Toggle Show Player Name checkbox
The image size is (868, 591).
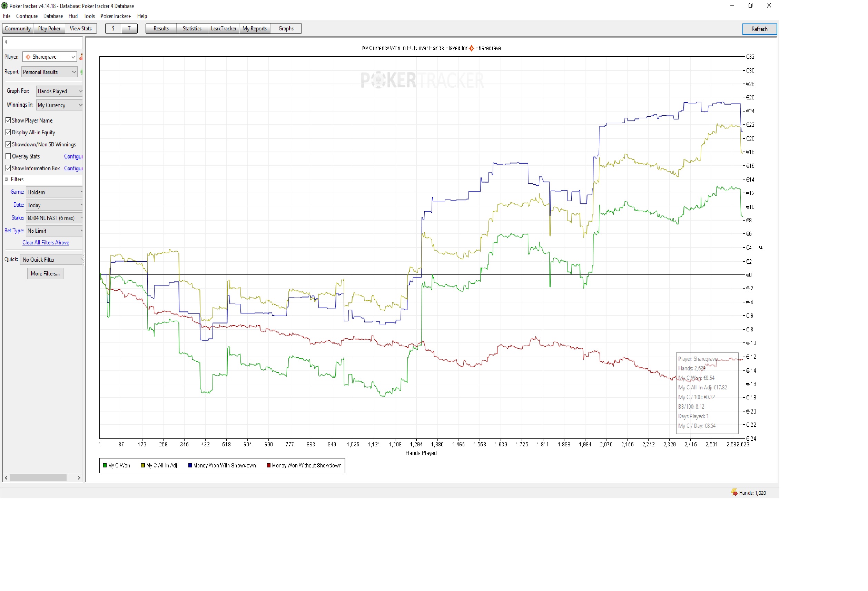pyautogui.click(x=8, y=120)
